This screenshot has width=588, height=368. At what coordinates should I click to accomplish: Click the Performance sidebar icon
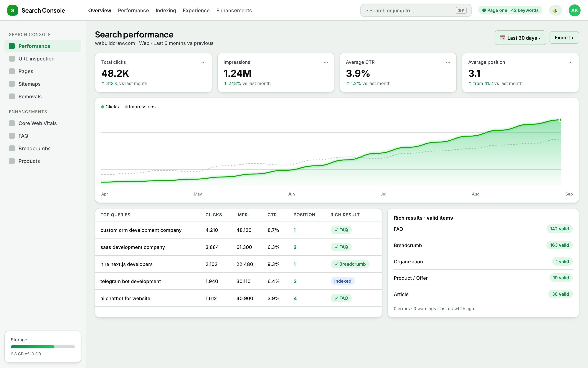point(12,46)
